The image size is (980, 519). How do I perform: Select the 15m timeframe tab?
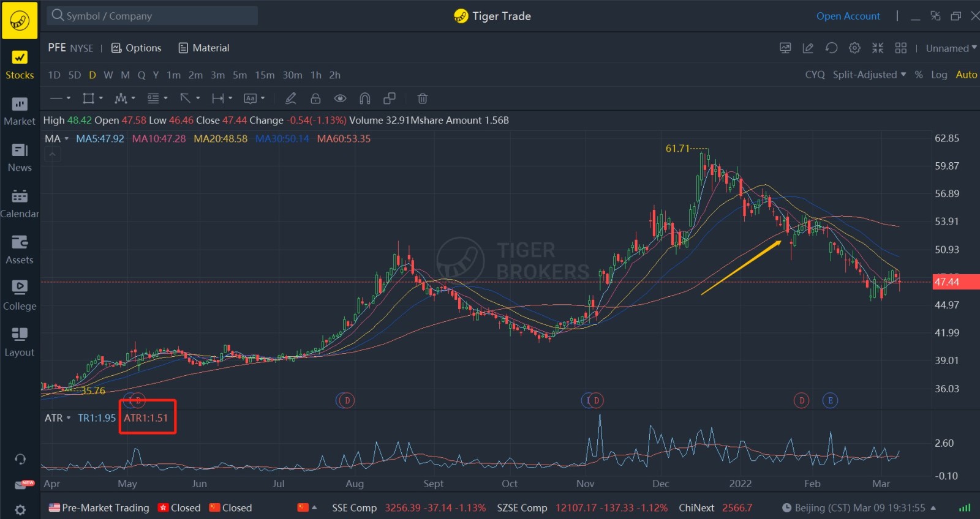point(265,75)
